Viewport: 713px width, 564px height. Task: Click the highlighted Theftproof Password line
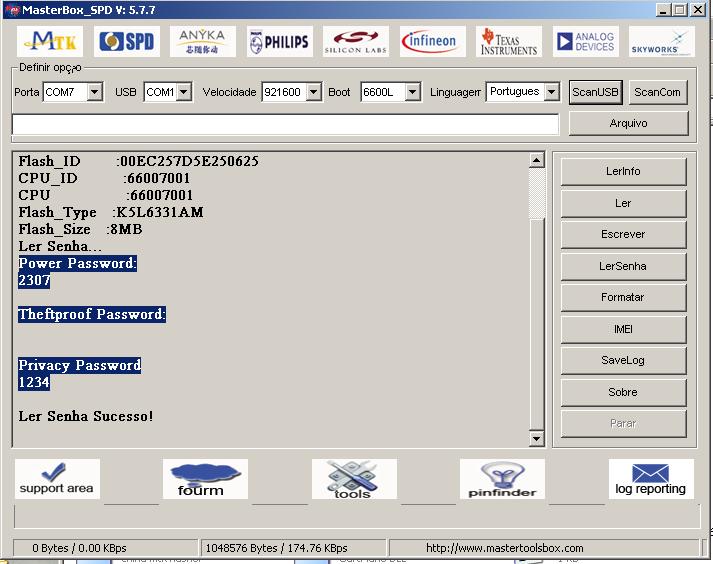coord(92,314)
